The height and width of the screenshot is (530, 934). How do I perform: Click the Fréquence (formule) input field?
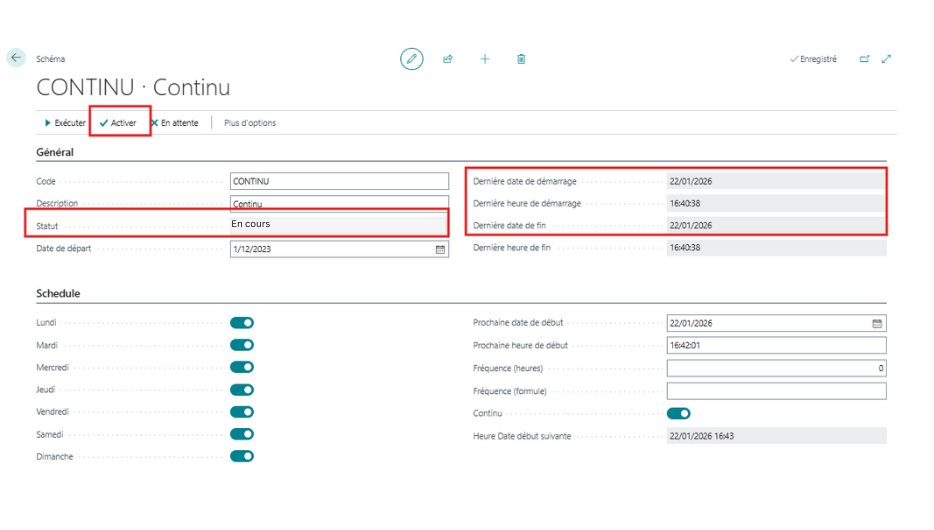[776, 391]
